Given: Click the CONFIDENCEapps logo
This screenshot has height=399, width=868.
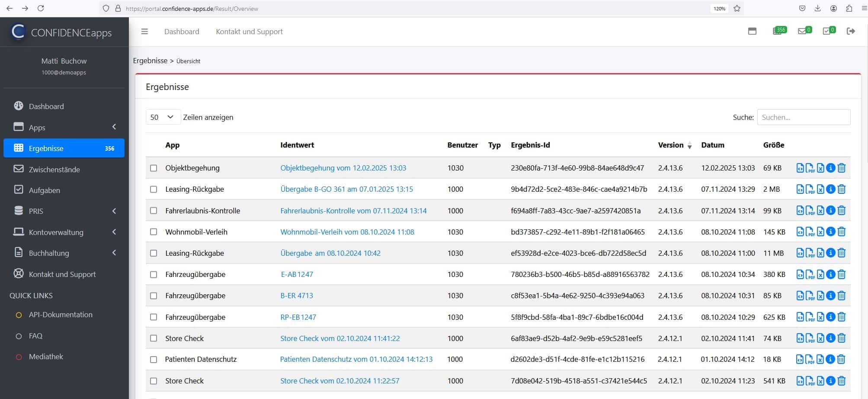Looking at the screenshot, I should [x=61, y=32].
